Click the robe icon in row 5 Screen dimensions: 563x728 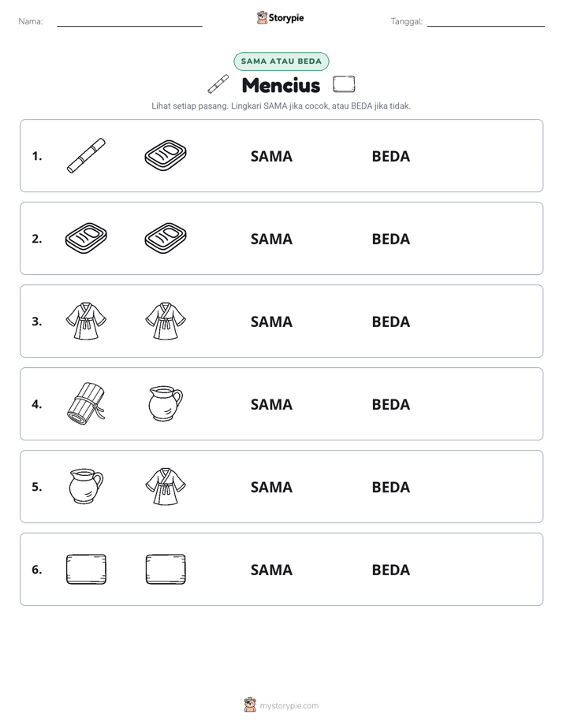pyautogui.click(x=166, y=487)
